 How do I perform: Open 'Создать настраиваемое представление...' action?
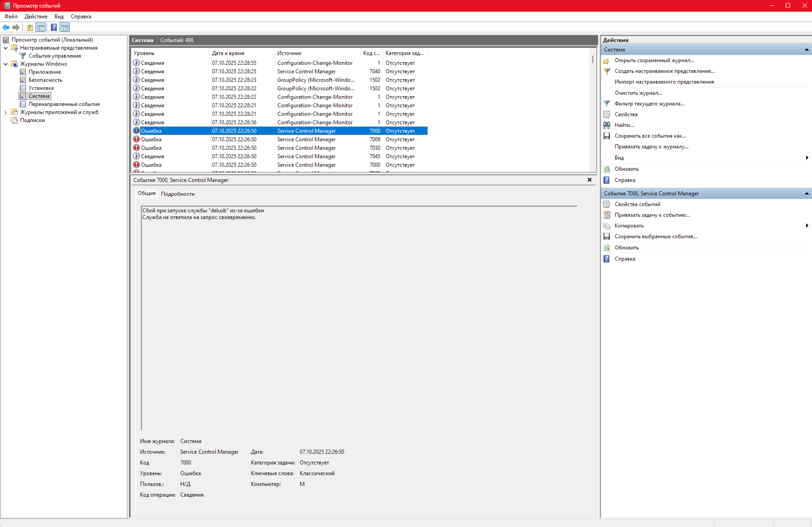664,71
